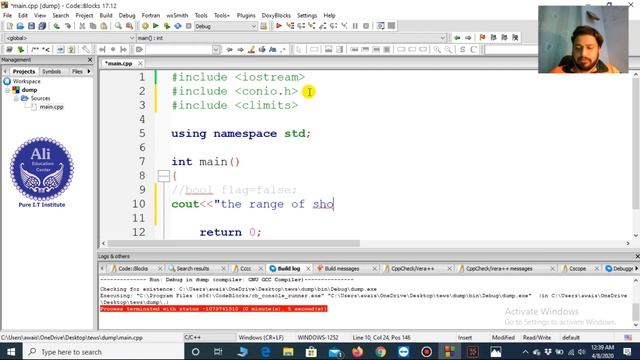Open Find with magnifier icon
The image size is (640, 360).
coord(118,26)
